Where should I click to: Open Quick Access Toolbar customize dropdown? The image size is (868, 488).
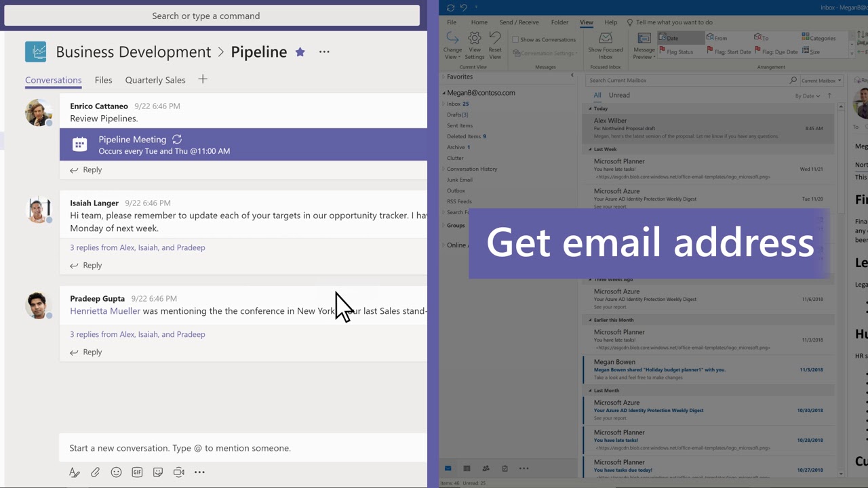[476, 7]
